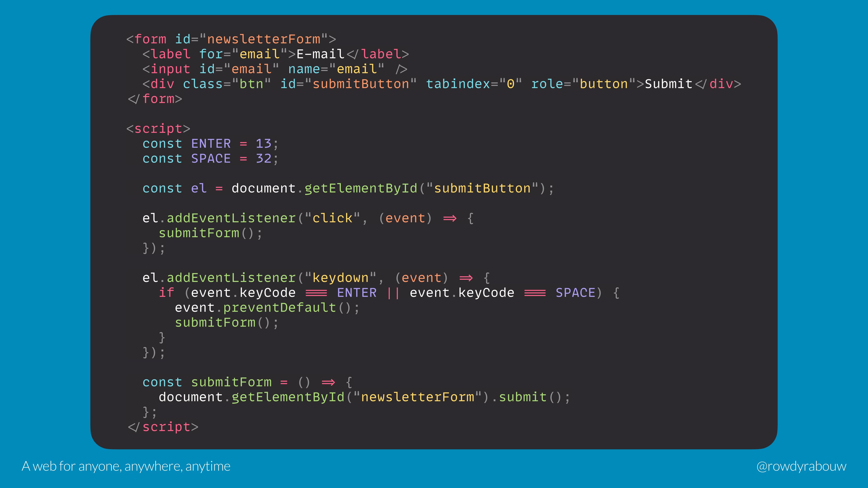Click the pink || operator

point(393,293)
